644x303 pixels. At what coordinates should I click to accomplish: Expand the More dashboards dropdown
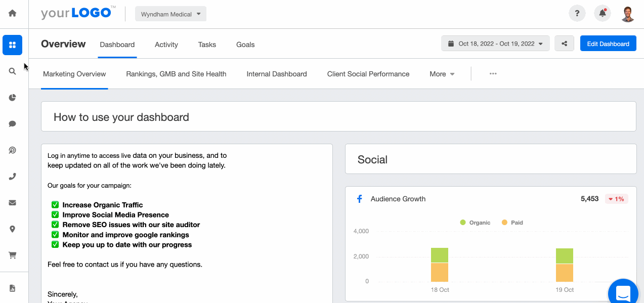(x=442, y=74)
